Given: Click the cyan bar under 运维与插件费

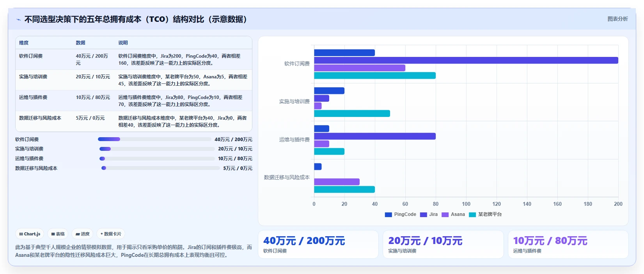Looking at the screenshot, I should (329, 152).
